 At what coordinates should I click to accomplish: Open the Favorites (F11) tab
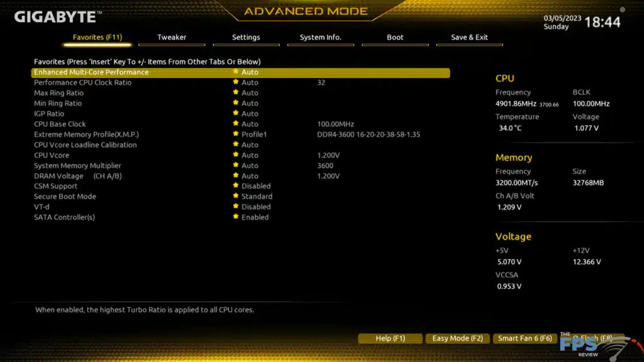pyautogui.click(x=97, y=37)
